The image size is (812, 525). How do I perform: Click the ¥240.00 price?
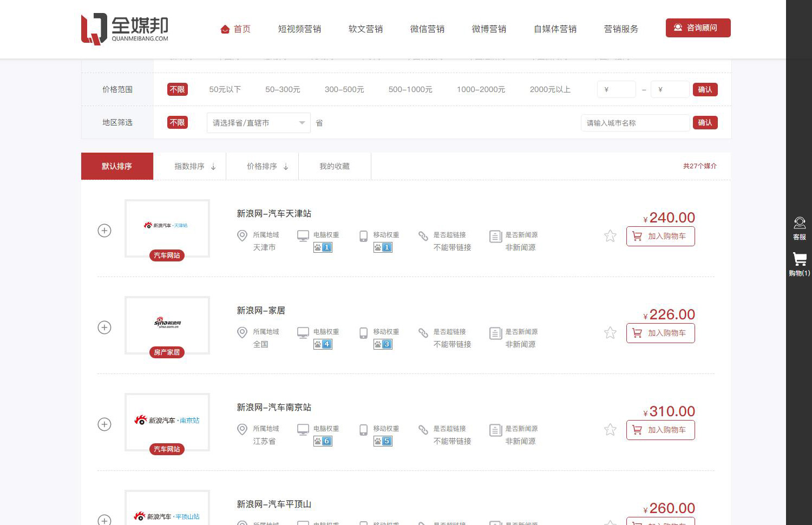point(669,218)
